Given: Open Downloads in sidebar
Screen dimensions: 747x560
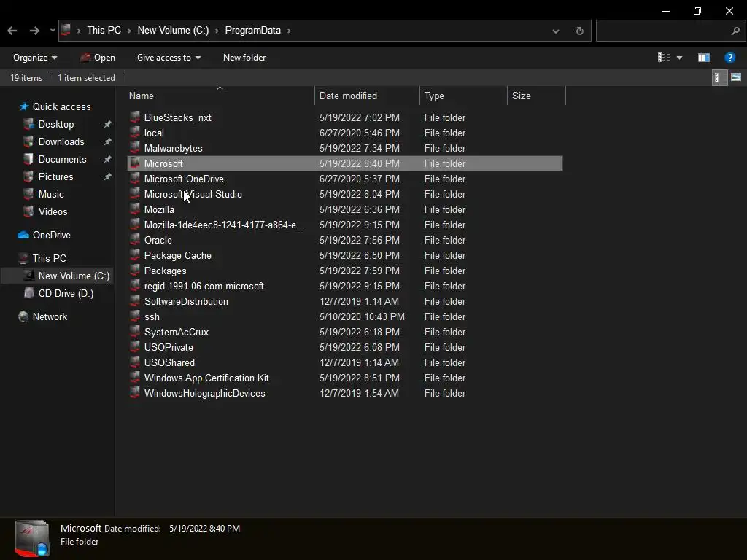Looking at the screenshot, I should (x=61, y=142).
